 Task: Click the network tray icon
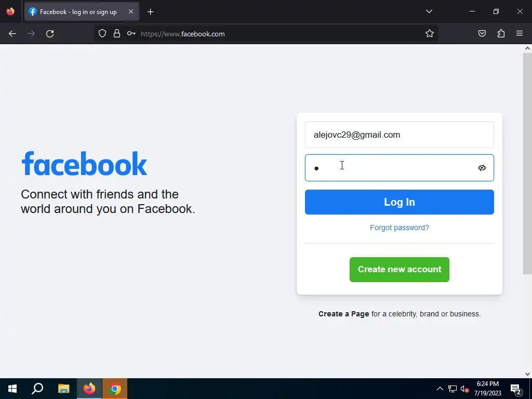(453, 389)
